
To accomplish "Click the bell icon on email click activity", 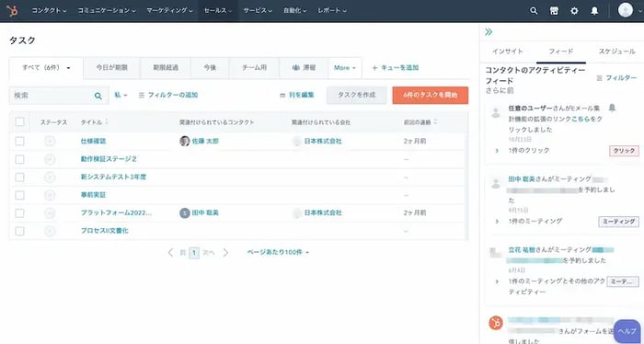I will 612,108.
